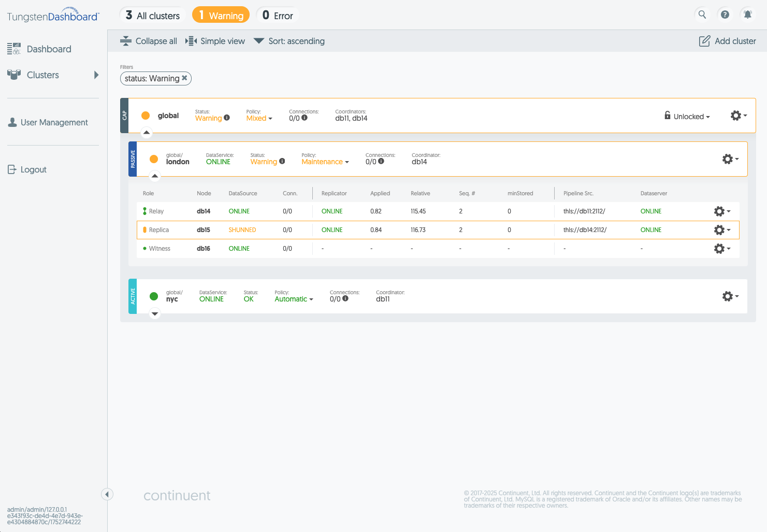
Task: Toggle Simple view mode
Action: coord(215,41)
